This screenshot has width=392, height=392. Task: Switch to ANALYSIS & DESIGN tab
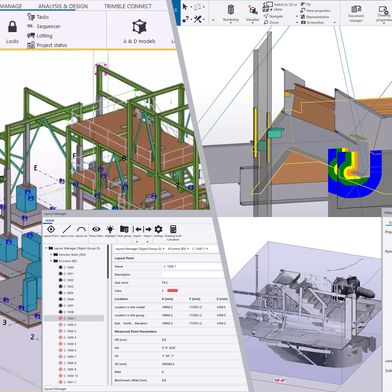pos(63,6)
